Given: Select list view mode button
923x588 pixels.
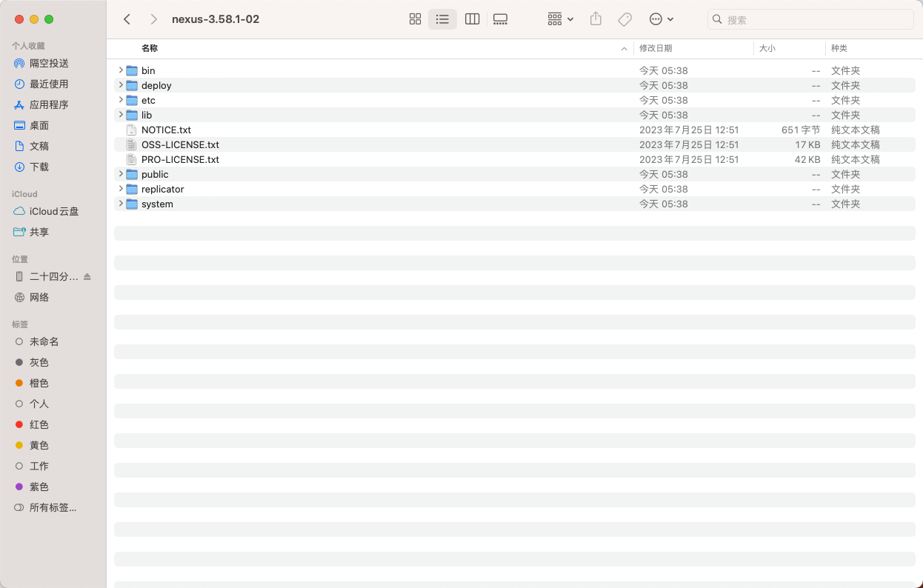Looking at the screenshot, I should [442, 19].
